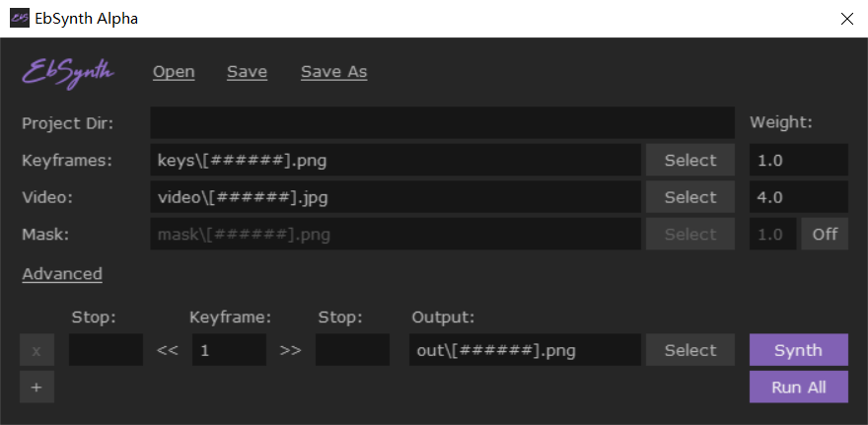Click the EbSynth title bar app icon
The image size is (868, 425).
(19, 19)
